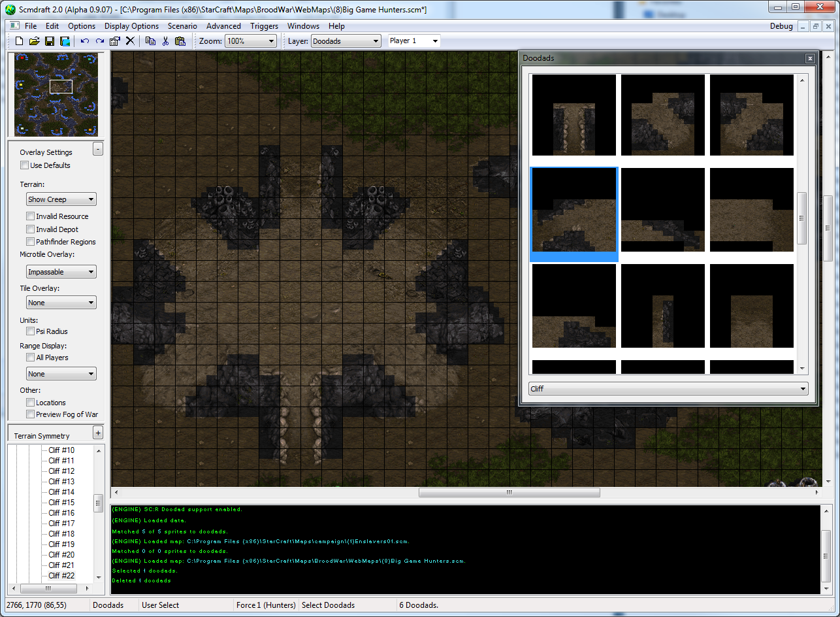Open the Show Creep terrain dropdown
This screenshot has width=840, height=617.
[x=61, y=199]
